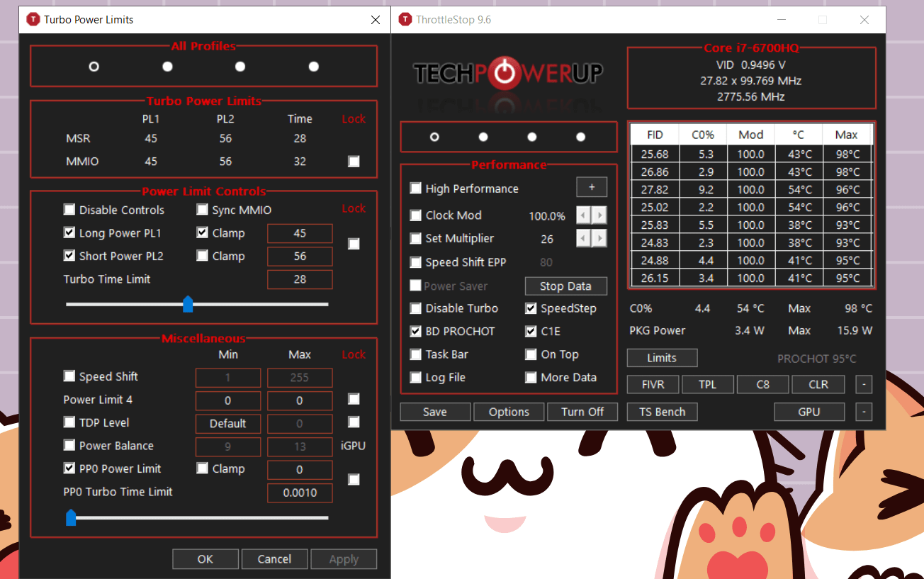Open the TDP Level Default dropdown

pyautogui.click(x=228, y=424)
